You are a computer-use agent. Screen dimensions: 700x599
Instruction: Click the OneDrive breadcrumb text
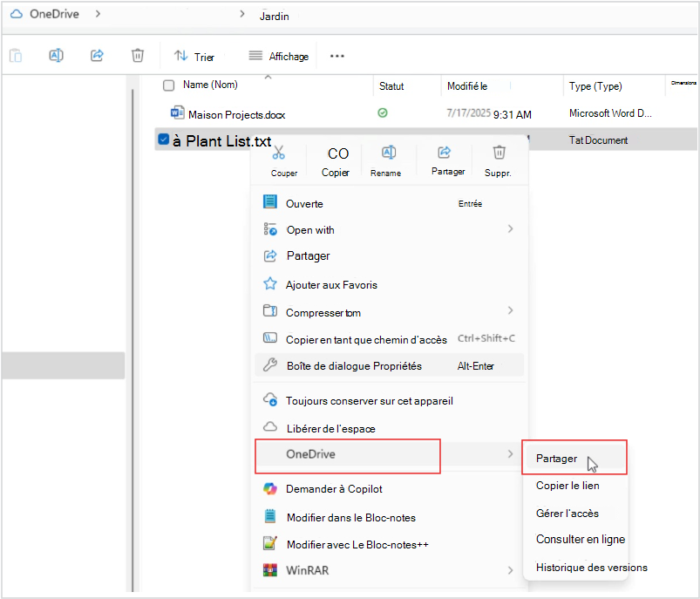click(x=54, y=14)
